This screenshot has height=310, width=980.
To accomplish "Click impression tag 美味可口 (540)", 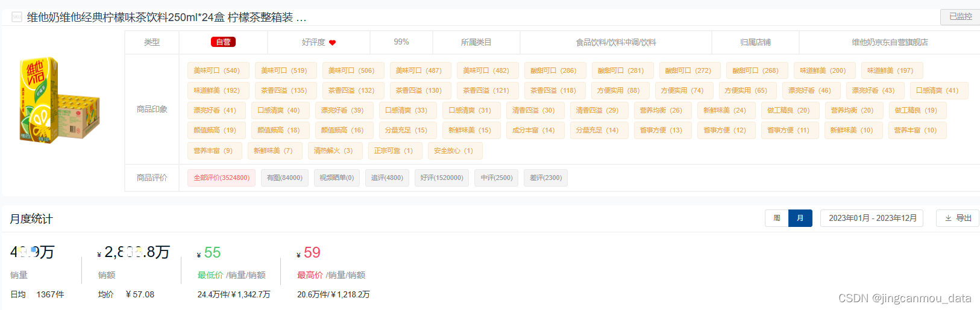I will point(218,70).
